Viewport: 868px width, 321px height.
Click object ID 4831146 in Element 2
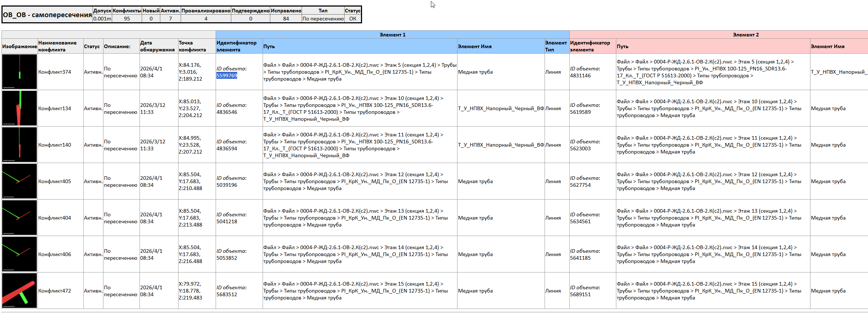580,76
